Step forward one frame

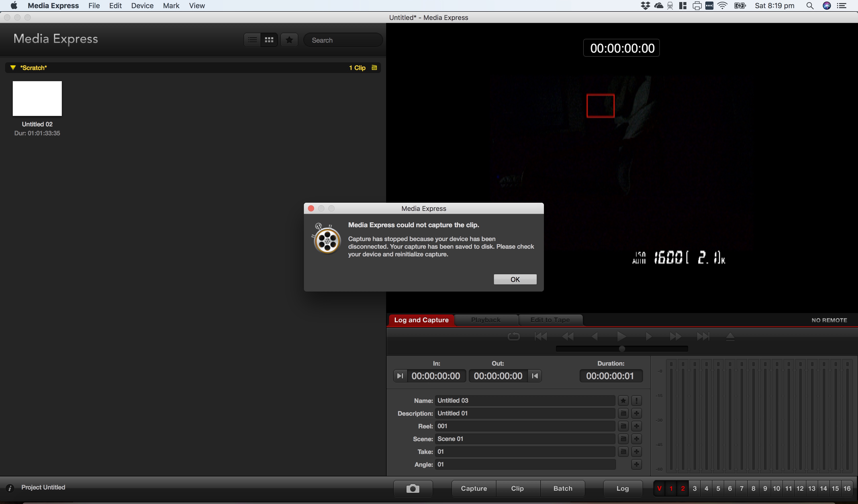click(x=649, y=337)
